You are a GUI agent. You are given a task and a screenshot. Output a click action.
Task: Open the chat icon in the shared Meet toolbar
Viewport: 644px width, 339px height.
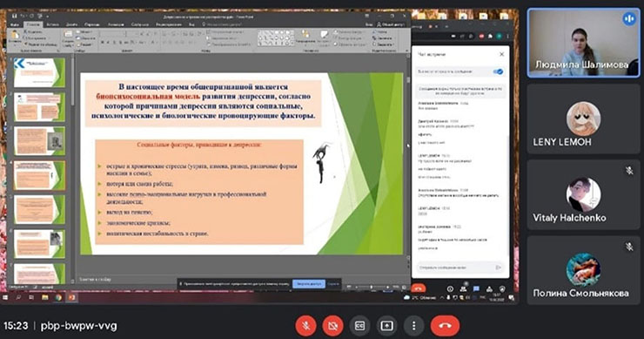click(x=476, y=288)
